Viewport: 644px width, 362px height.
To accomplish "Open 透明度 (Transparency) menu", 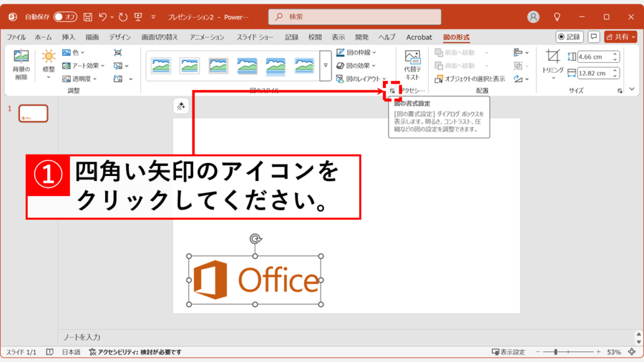I will (x=80, y=79).
